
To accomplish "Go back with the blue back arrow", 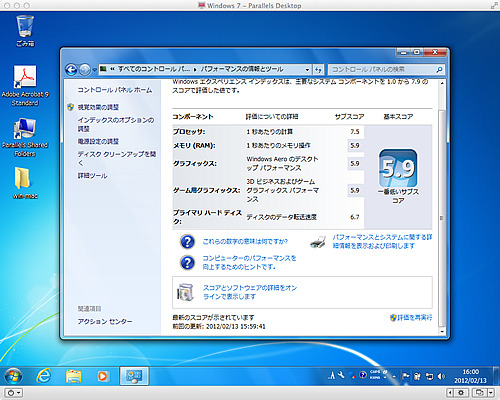I will (x=71, y=69).
